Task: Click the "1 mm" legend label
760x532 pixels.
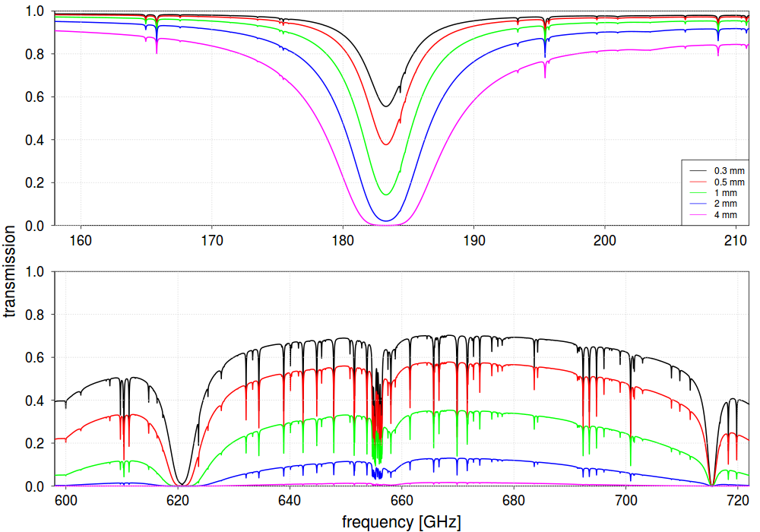Action: click(x=726, y=193)
